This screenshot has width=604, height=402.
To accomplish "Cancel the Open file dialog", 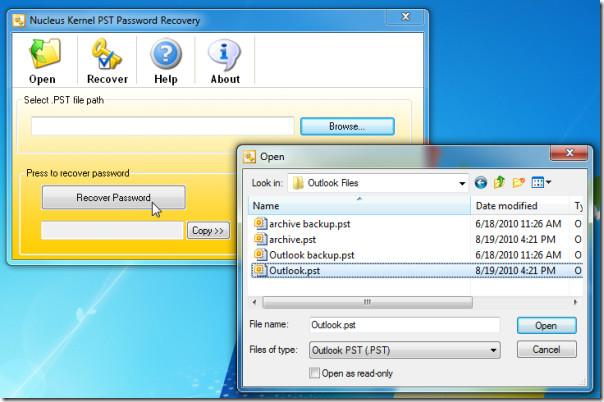I will pos(546,350).
